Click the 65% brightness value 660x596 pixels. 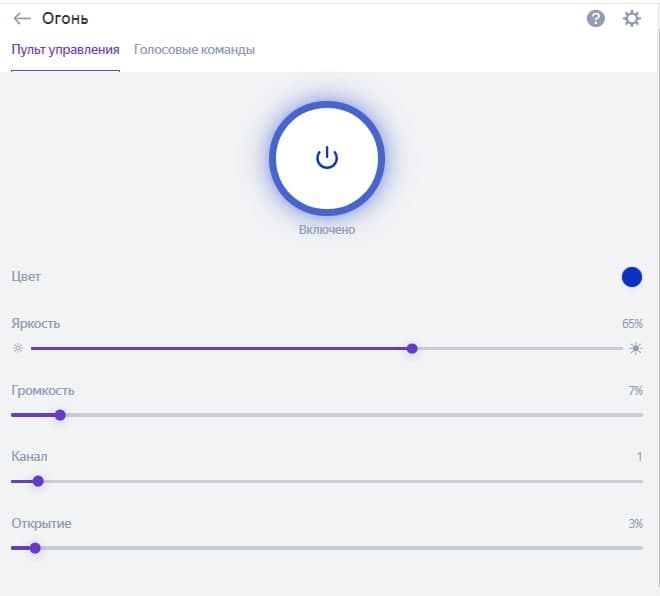[632, 324]
